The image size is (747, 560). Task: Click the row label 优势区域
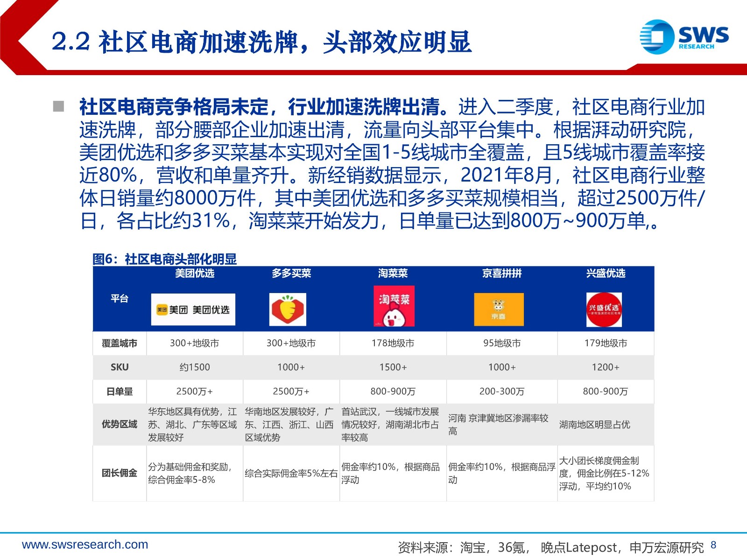(x=120, y=424)
